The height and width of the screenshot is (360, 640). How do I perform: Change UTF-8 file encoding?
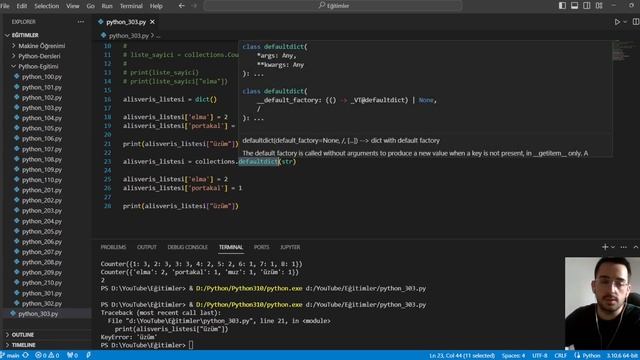point(540,356)
